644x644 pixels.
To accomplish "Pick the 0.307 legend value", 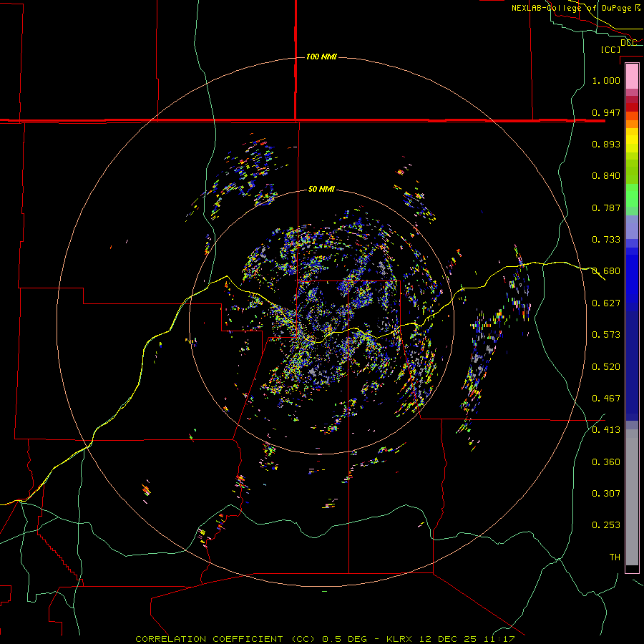I will [x=606, y=494].
